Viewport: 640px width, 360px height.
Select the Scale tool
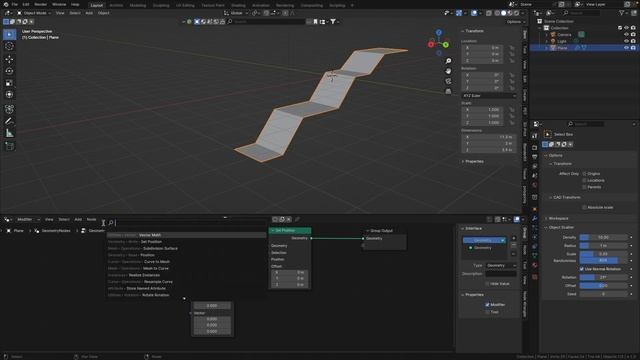[x=9, y=83]
